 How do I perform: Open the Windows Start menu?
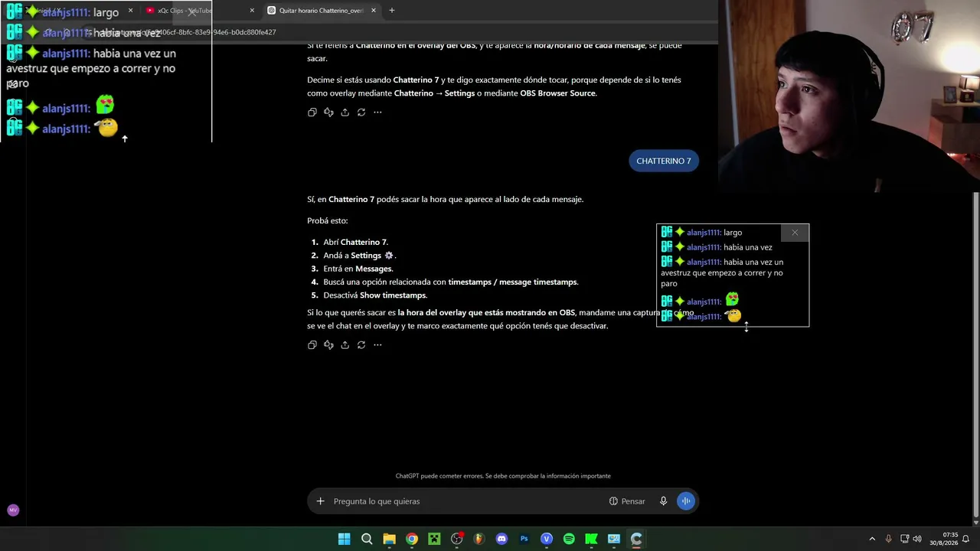(345, 539)
